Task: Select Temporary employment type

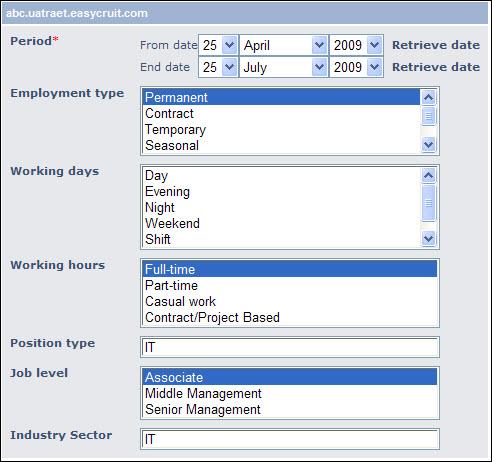Action: [281, 129]
